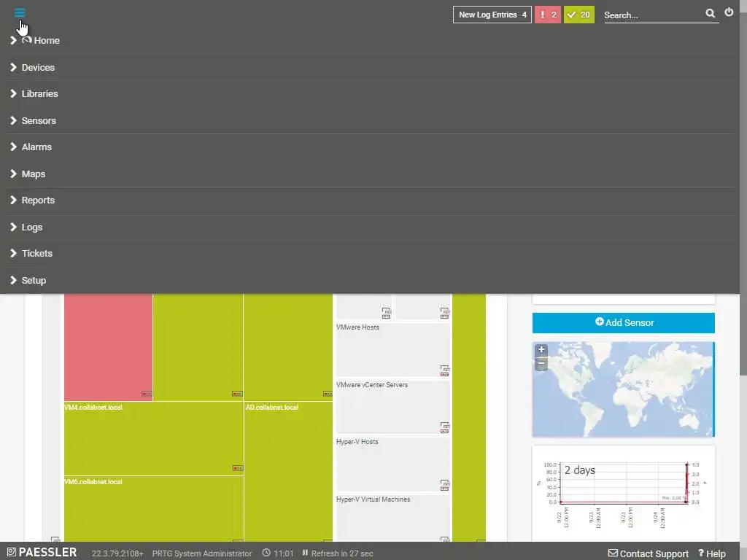Viewport: 747px width, 560px height.
Task: Expand the Tickets menu chevron
Action: 13,253
